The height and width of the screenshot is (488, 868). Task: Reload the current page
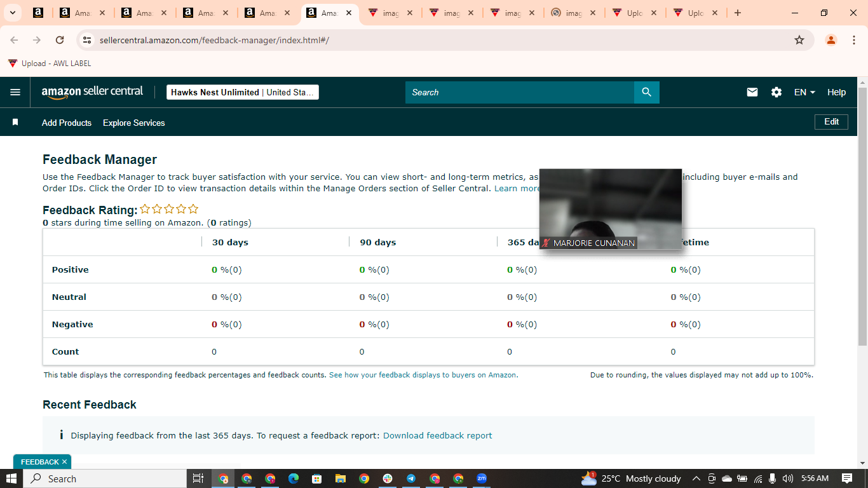pos(60,40)
